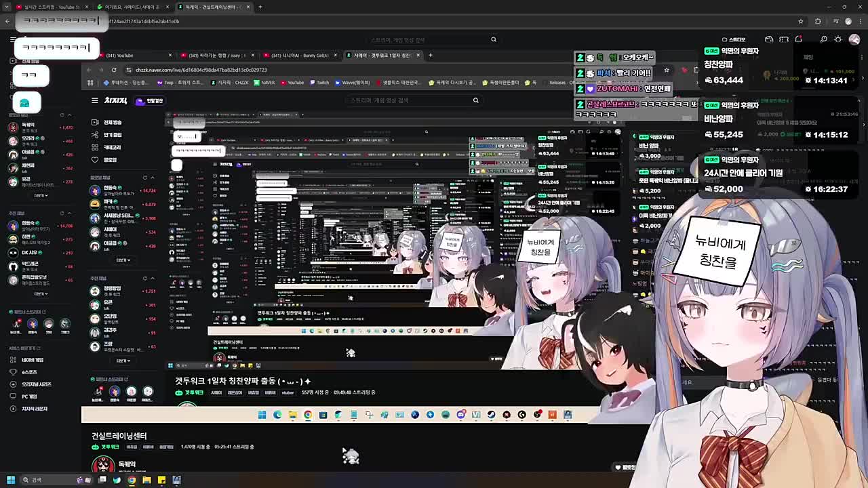Open File Explorer on the bottom Windows taskbar
Viewport: 868px width, 488px height.
click(146, 480)
